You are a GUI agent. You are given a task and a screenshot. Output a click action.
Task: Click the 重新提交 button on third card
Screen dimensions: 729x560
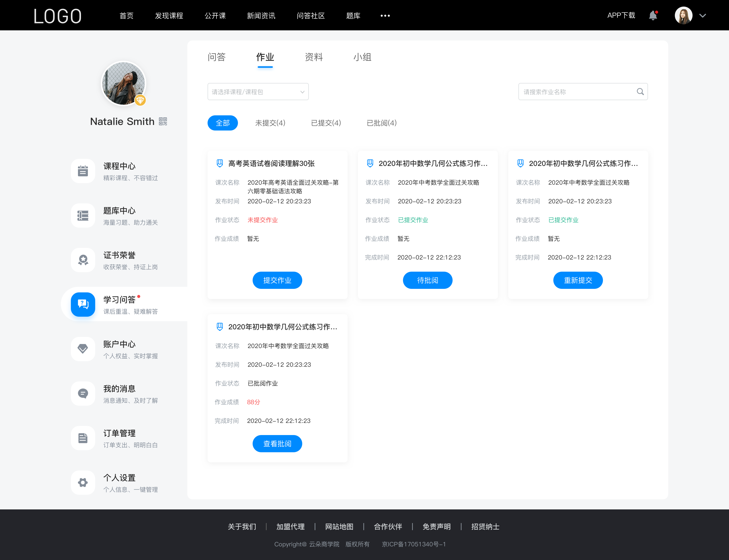click(578, 281)
